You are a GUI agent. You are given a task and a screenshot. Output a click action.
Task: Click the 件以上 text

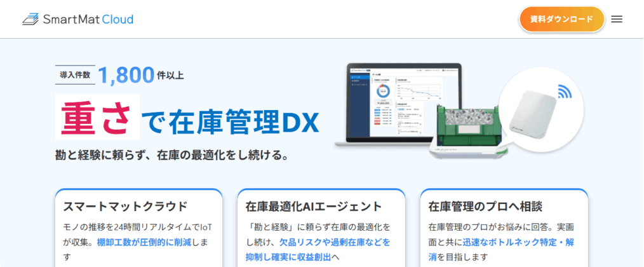(x=170, y=76)
